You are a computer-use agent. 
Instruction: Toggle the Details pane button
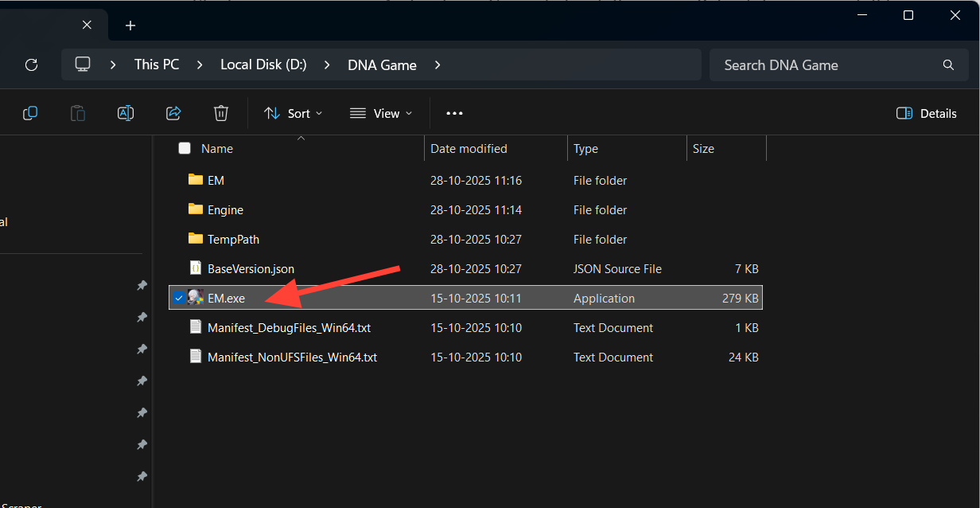[x=926, y=113]
